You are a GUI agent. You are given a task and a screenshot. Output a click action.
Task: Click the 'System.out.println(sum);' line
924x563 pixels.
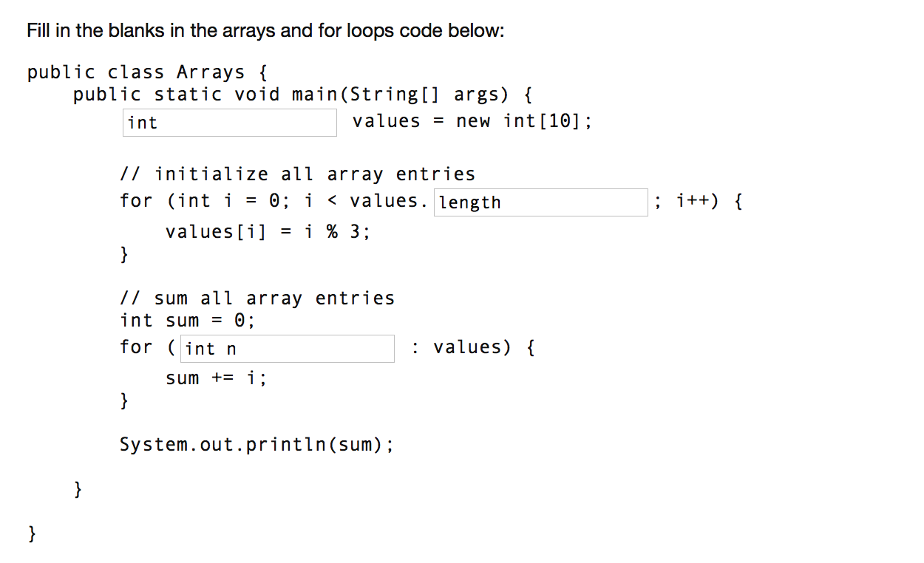(x=257, y=443)
